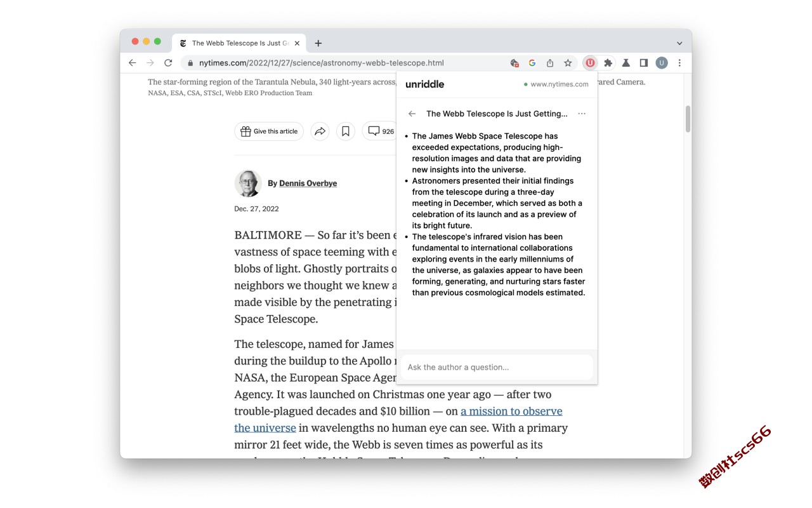Open the Extensions puzzle-piece menu
This screenshot has height=508, width=812.
[x=608, y=63]
